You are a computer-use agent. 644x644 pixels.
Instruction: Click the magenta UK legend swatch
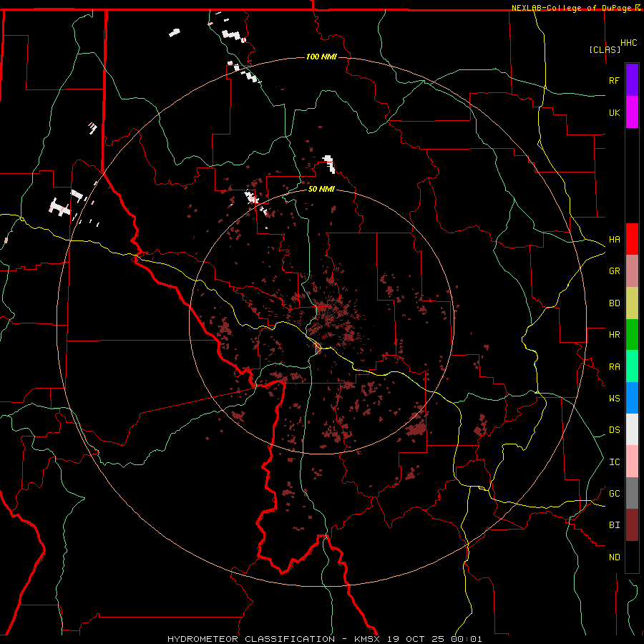pyautogui.click(x=632, y=112)
